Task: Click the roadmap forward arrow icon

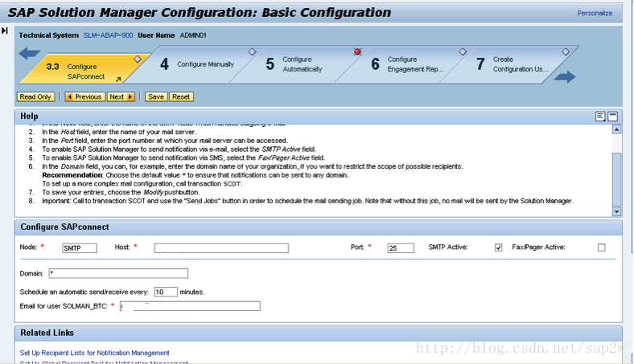Action: (565, 77)
